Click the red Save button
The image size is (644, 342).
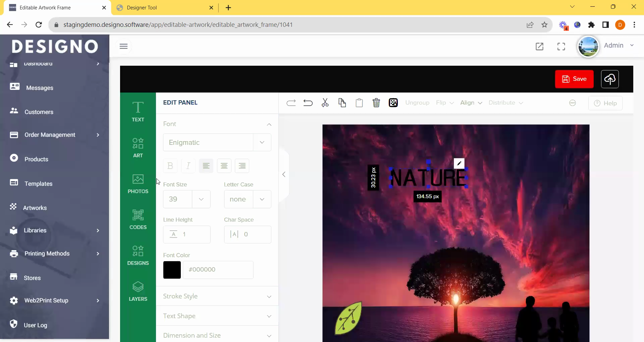[x=574, y=79]
